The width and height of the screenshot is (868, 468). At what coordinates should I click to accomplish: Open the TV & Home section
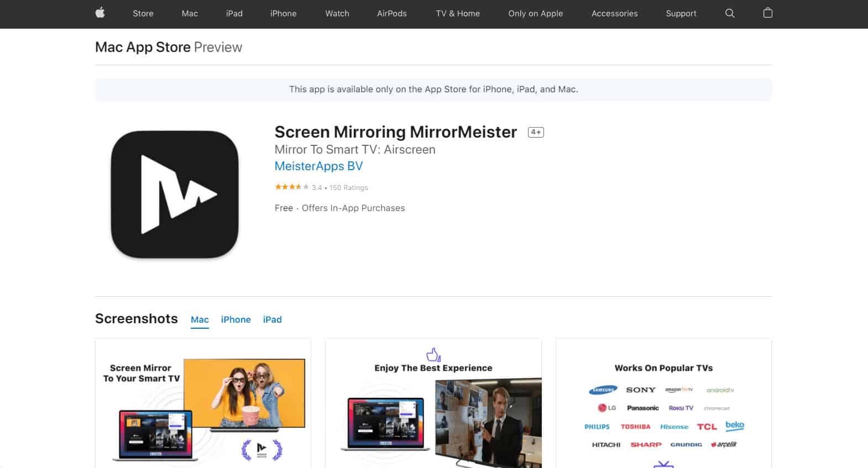(458, 13)
